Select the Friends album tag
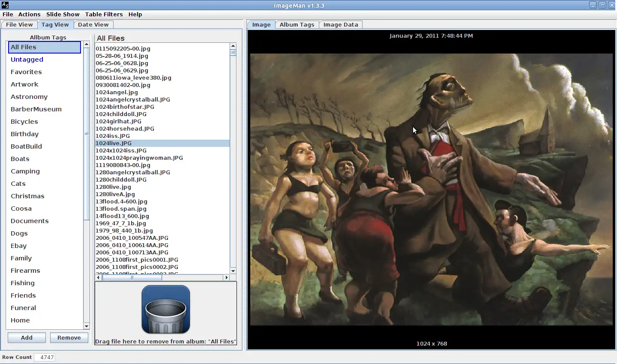The height and width of the screenshot is (364, 617). [x=45, y=295]
